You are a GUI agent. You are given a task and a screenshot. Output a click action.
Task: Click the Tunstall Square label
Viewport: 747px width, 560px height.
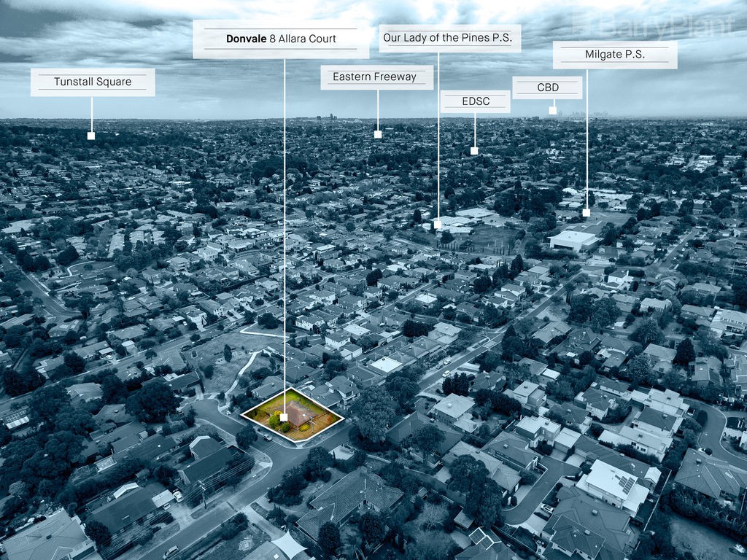(x=93, y=82)
